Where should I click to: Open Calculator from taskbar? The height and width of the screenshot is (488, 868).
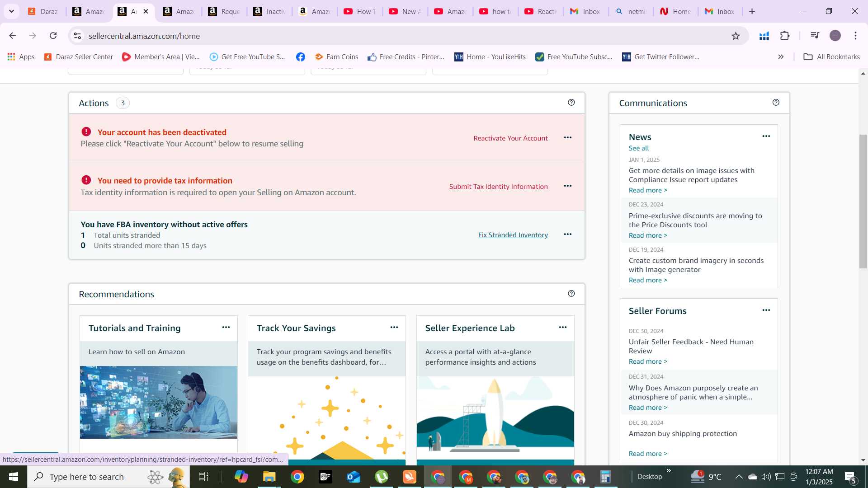[605, 477]
